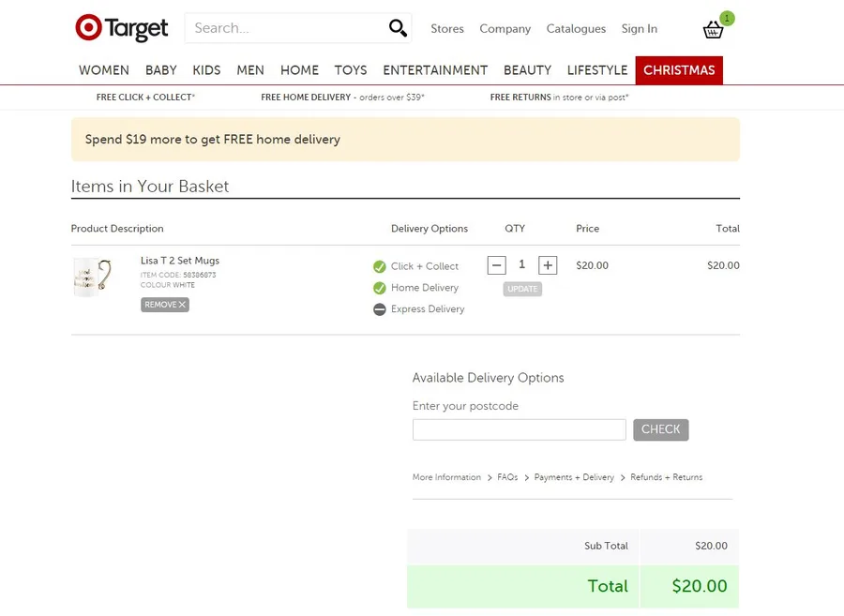
Task: Focus the postcode input field
Action: point(519,429)
